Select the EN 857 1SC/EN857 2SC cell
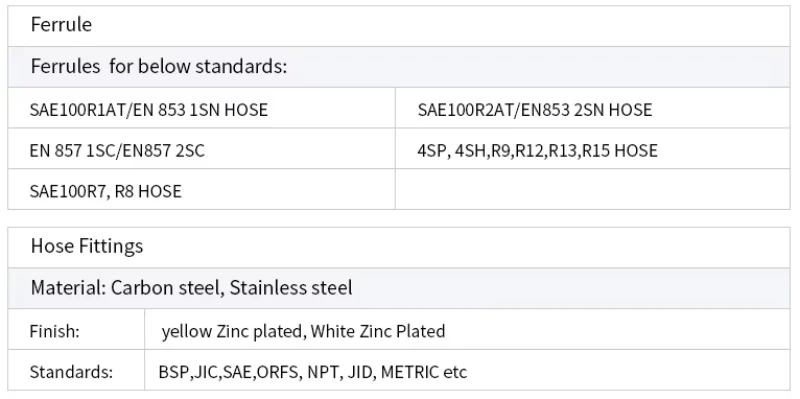Screen dimensions: 800x399 click(202, 148)
